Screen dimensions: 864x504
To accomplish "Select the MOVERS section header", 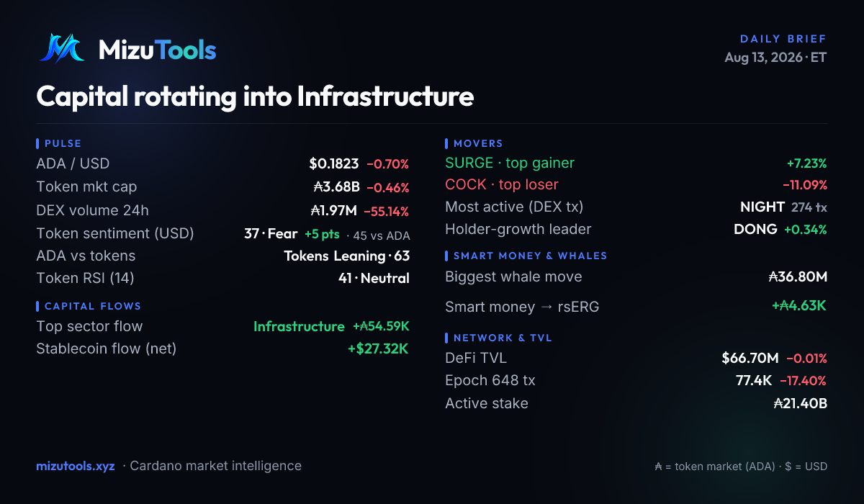I will pos(478,143).
